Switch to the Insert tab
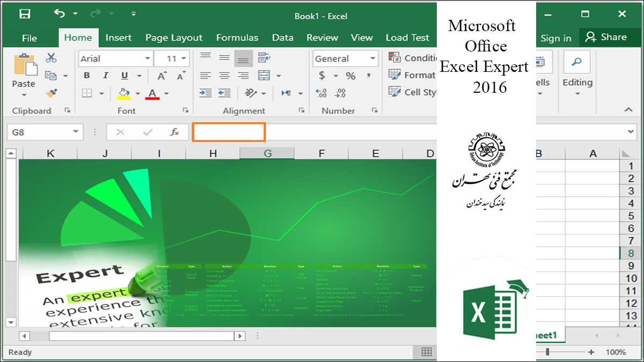This screenshot has width=644, height=362. (x=119, y=38)
